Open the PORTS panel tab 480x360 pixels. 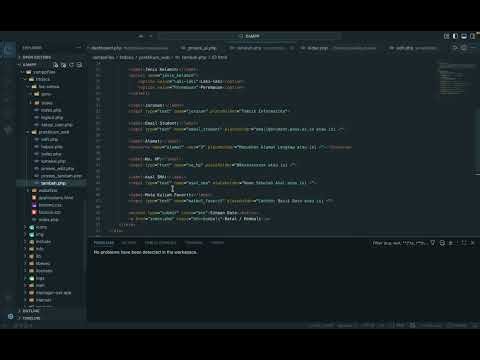[218, 243]
